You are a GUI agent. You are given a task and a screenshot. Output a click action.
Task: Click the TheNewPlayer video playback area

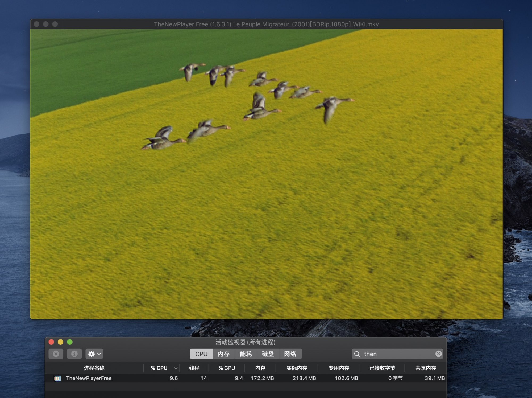(x=267, y=174)
